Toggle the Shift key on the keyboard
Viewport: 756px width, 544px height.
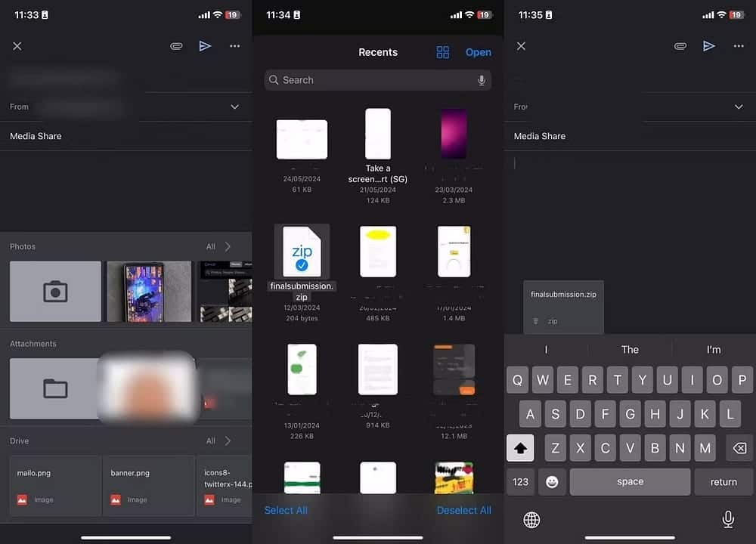pos(520,448)
